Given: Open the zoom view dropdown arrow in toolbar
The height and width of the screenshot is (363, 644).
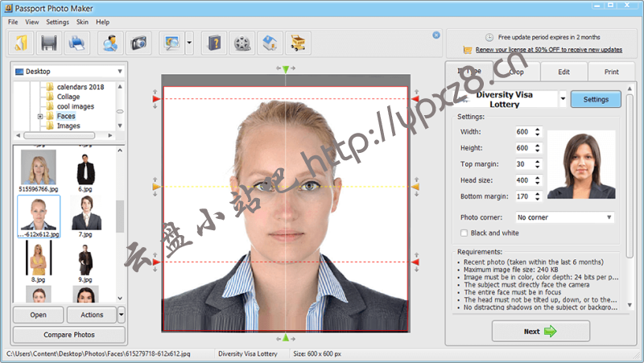Looking at the screenshot, I should point(189,43).
